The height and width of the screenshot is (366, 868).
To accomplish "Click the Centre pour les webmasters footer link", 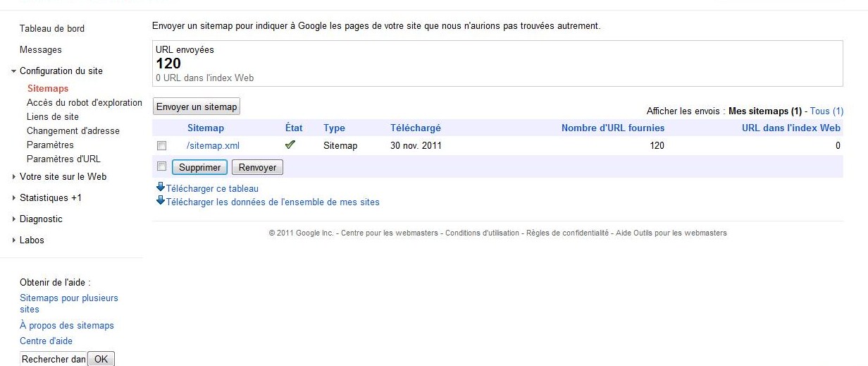I will (x=390, y=233).
